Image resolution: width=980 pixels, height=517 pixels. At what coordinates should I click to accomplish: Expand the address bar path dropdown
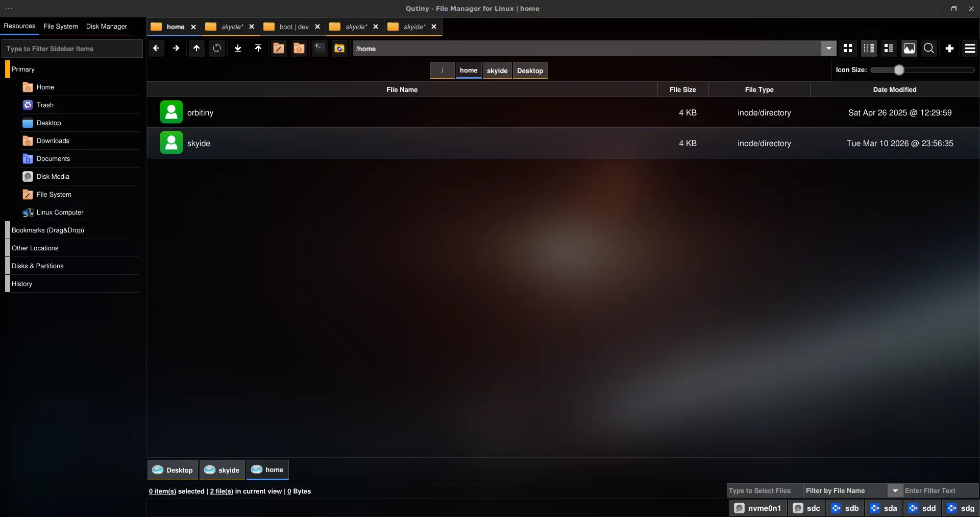tap(828, 49)
